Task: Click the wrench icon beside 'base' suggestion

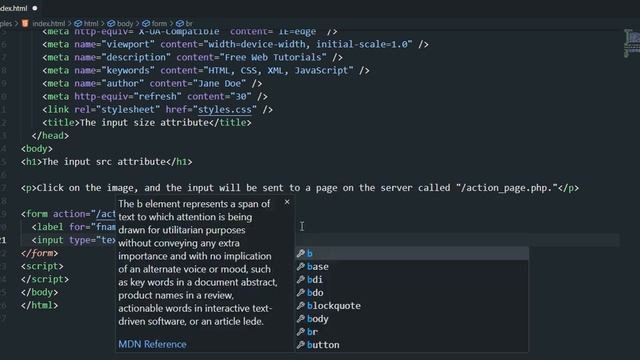Action: coord(301,267)
